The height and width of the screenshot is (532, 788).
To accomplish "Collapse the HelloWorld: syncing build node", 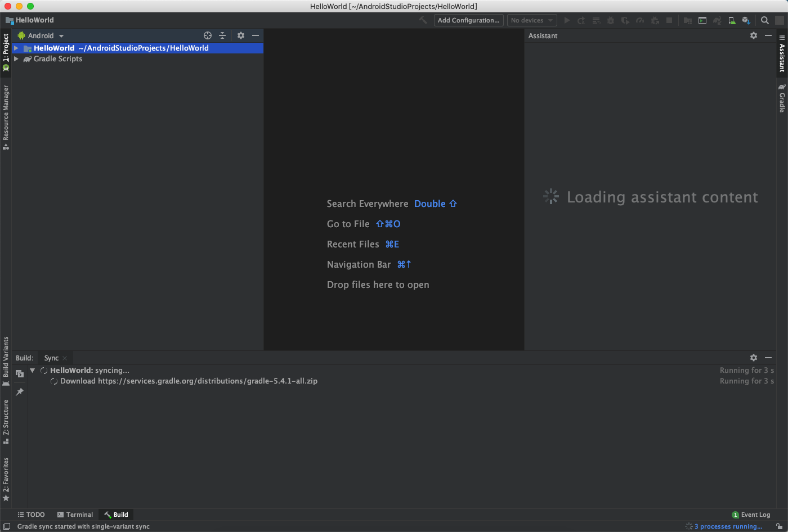I will click(x=33, y=371).
